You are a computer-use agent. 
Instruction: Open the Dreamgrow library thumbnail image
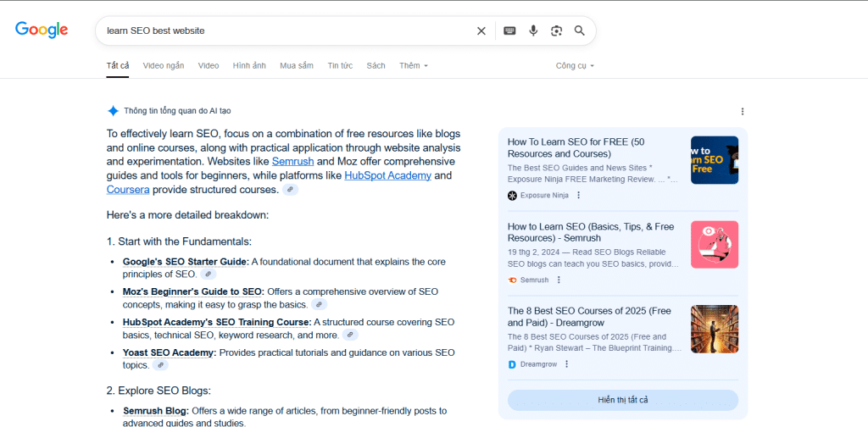[x=714, y=329]
